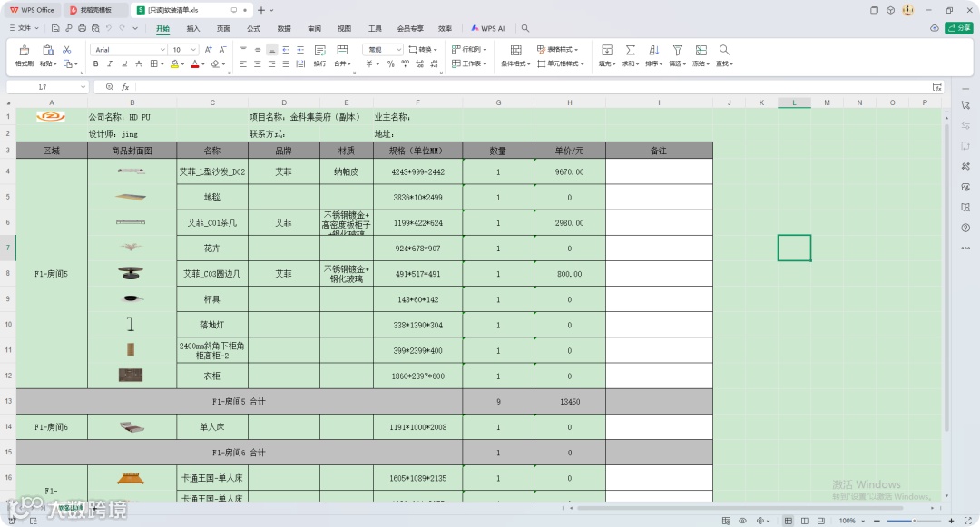980x527 pixels.
Task: Open the Table Style (表格样式) dropdown
Action: tap(557, 49)
